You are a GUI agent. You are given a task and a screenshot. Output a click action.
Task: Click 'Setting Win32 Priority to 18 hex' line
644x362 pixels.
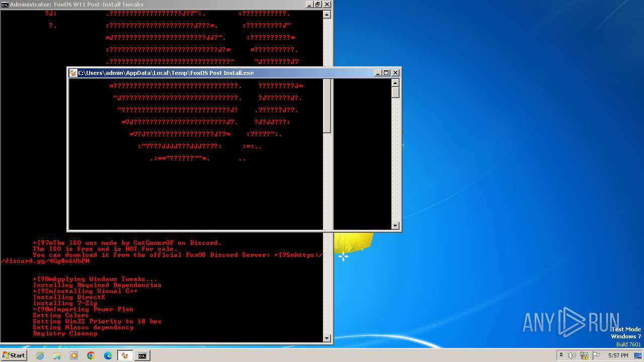coord(97,321)
